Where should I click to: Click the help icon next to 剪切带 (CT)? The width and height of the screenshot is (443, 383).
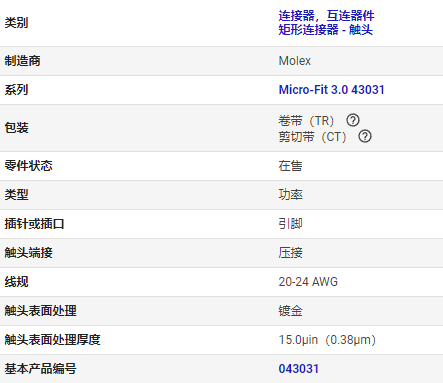365,136
